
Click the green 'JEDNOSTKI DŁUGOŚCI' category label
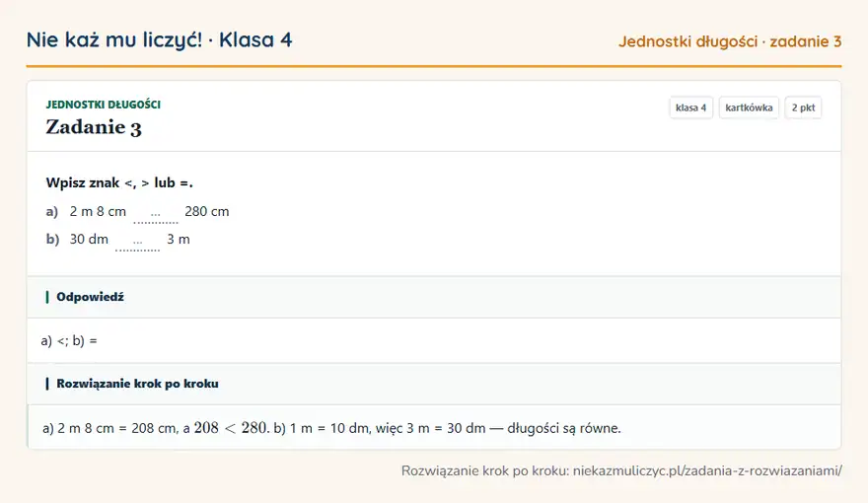(103, 105)
